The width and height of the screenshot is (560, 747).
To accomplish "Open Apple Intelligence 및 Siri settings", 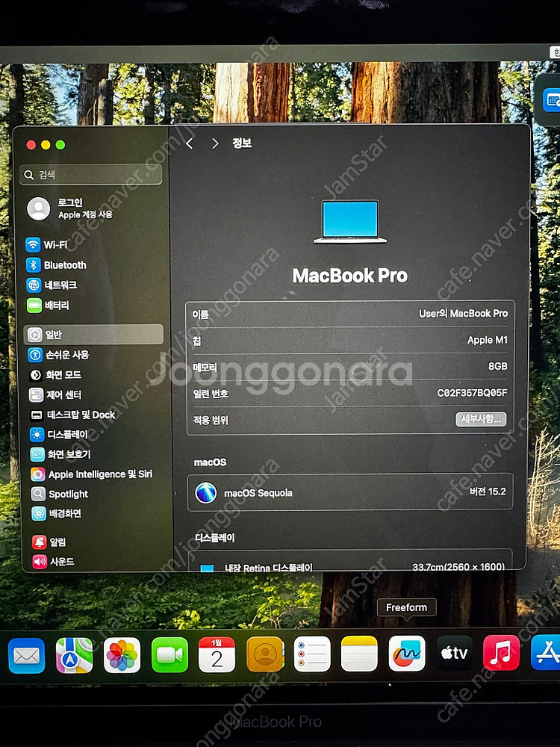I will click(93, 474).
